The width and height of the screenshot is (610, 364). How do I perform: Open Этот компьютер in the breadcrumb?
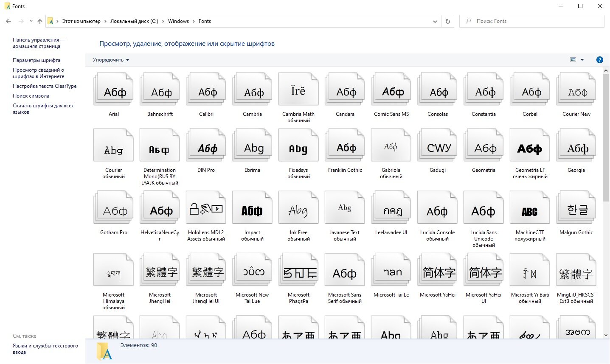[82, 21]
